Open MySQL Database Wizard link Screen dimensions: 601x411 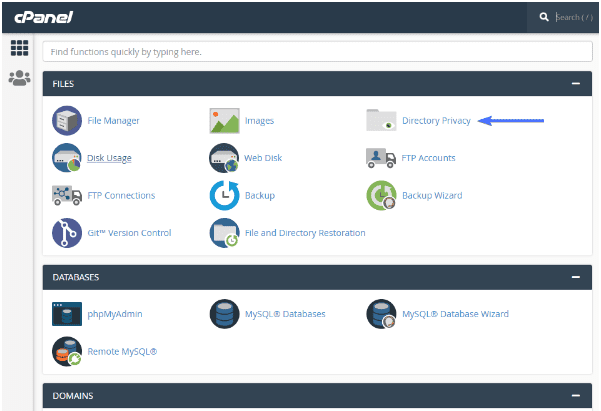pos(455,314)
